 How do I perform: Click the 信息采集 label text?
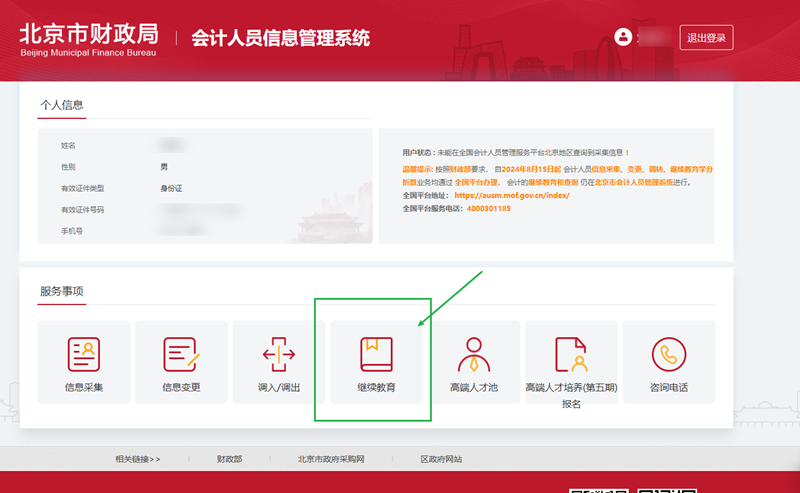tap(84, 387)
